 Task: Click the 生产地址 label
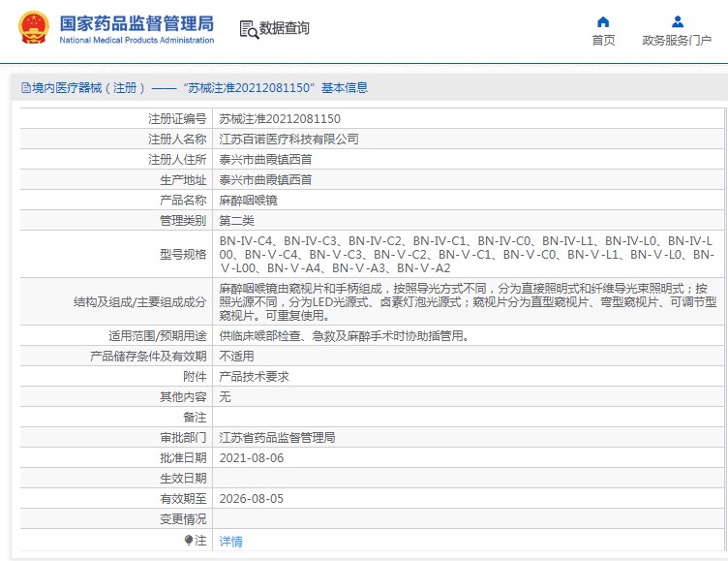pyautogui.click(x=183, y=180)
